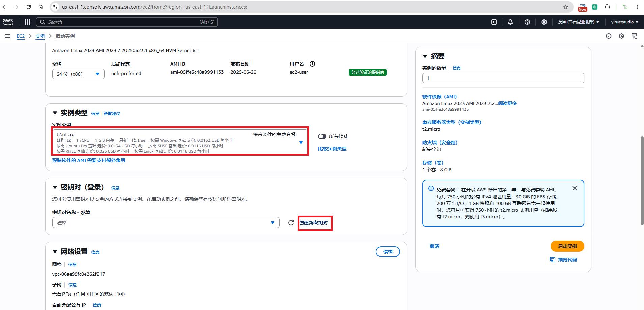
Task: Click the 预览代码 link
Action: tap(563, 260)
